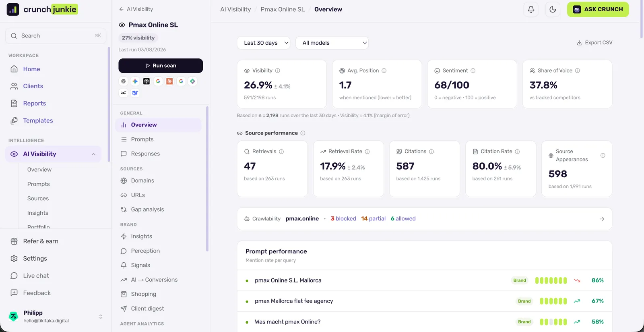The width and height of the screenshot is (644, 332).
Task: Click the Pmax Online SL breadcrumb
Action: (283, 9)
